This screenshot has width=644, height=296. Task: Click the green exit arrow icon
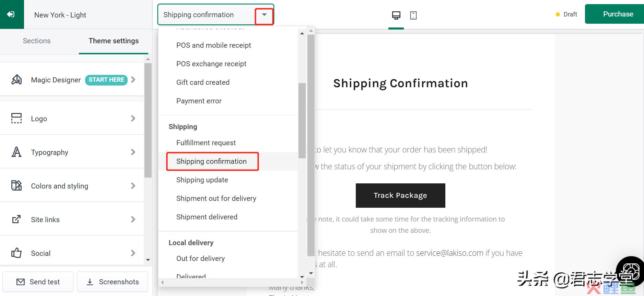11,14
